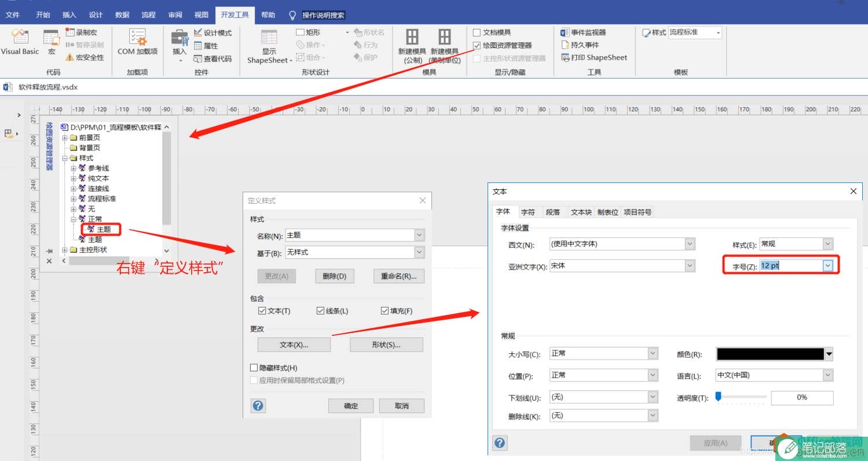The image size is (868, 461).
Task: Select the 流程标准 style in tree
Action: tap(102, 199)
